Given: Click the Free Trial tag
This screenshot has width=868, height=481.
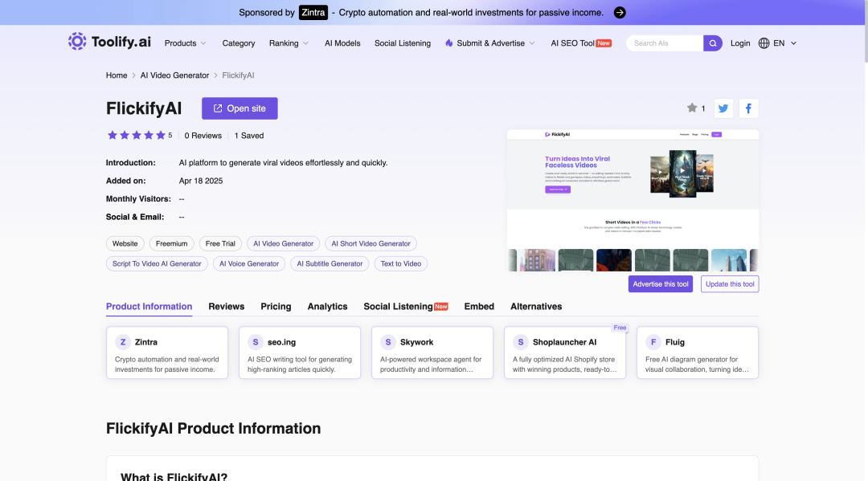Looking at the screenshot, I should (x=220, y=244).
